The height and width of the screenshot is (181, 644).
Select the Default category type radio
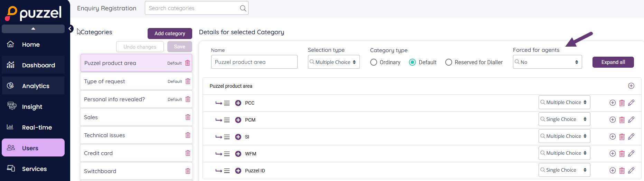[412, 62]
